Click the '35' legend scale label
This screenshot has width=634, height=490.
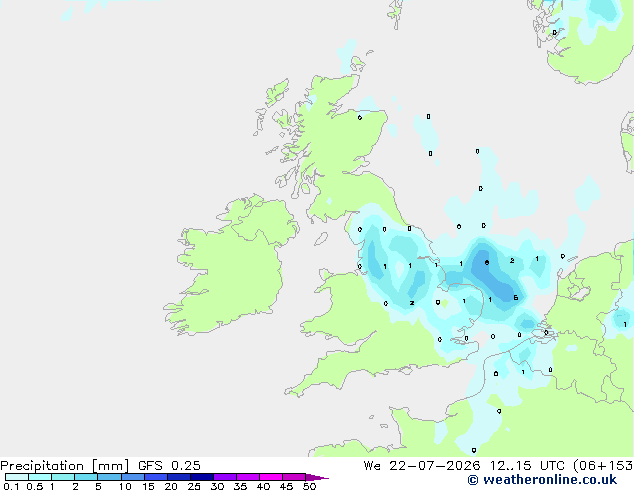pyautogui.click(x=240, y=486)
